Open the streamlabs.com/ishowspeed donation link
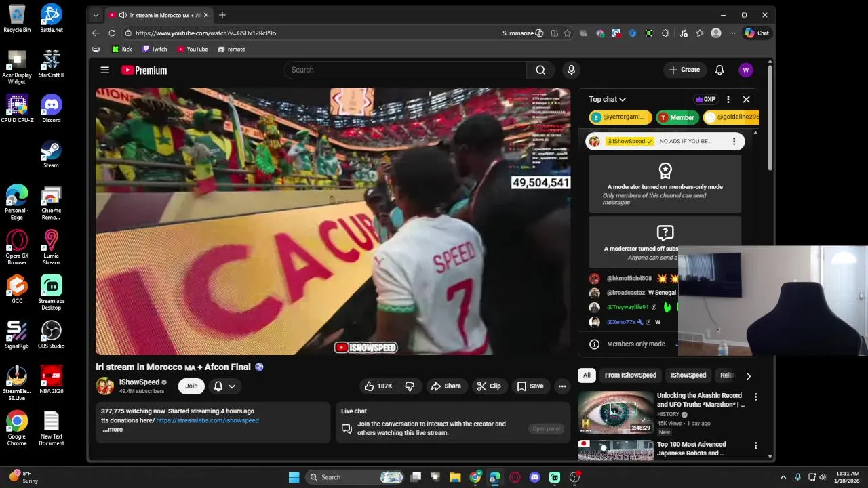Viewport: 868px width, 488px height. [x=208, y=420]
